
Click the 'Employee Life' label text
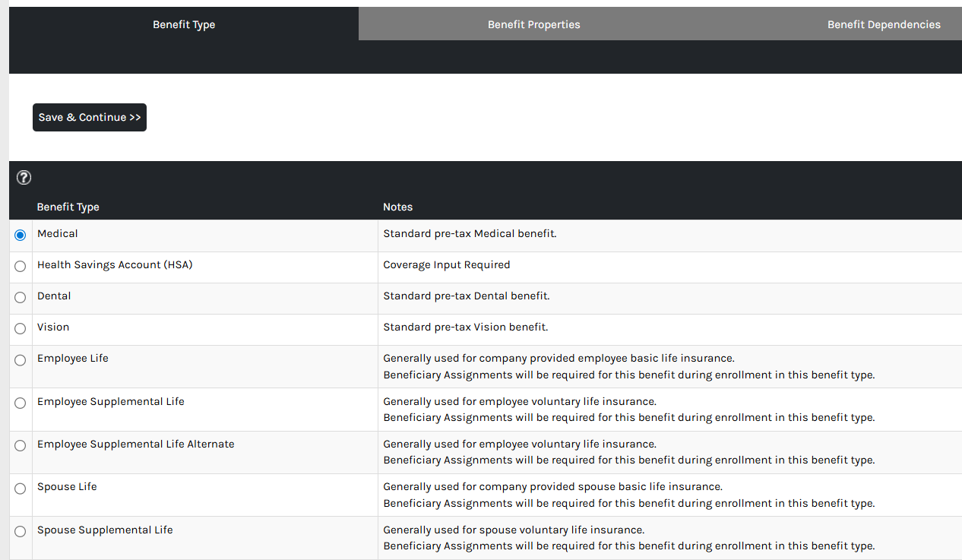pos(73,358)
